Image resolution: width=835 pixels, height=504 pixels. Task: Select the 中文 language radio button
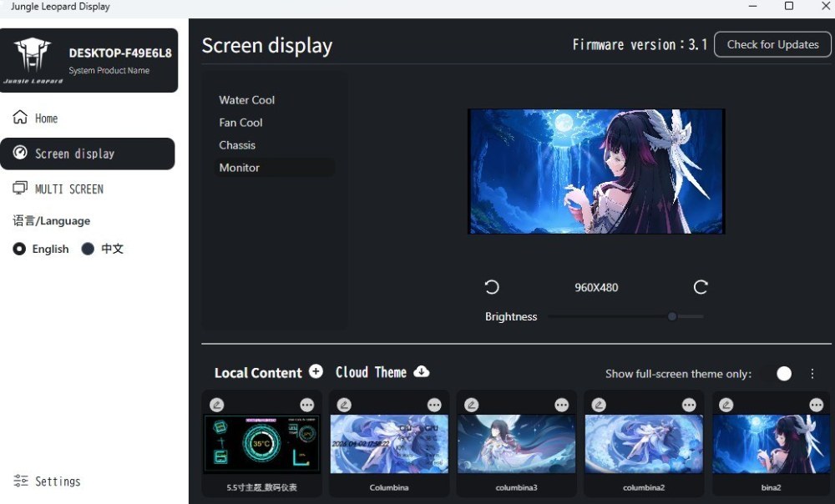[88, 249]
